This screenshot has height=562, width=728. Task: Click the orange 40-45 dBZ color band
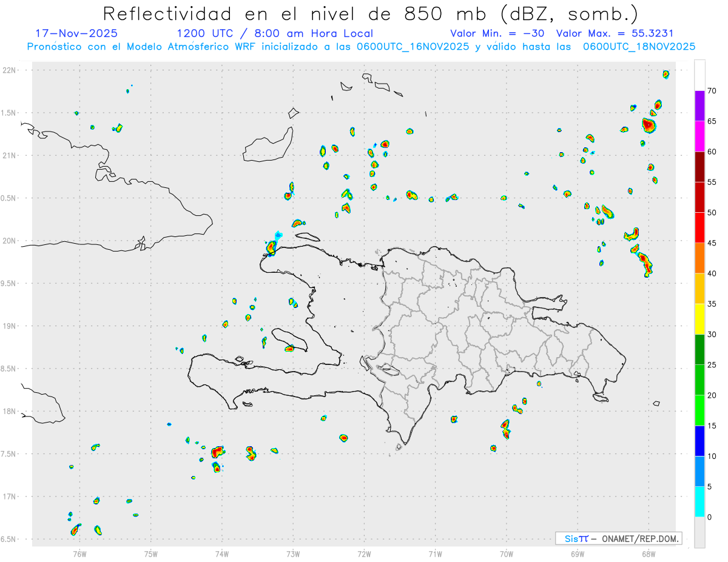point(699,258)
